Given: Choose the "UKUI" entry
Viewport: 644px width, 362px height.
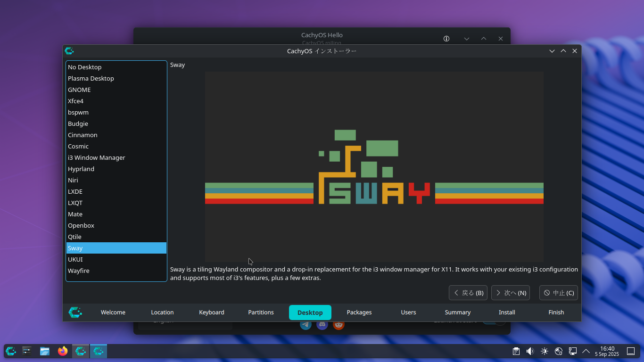Looking at the screenshot, I should tap(116, 259).
